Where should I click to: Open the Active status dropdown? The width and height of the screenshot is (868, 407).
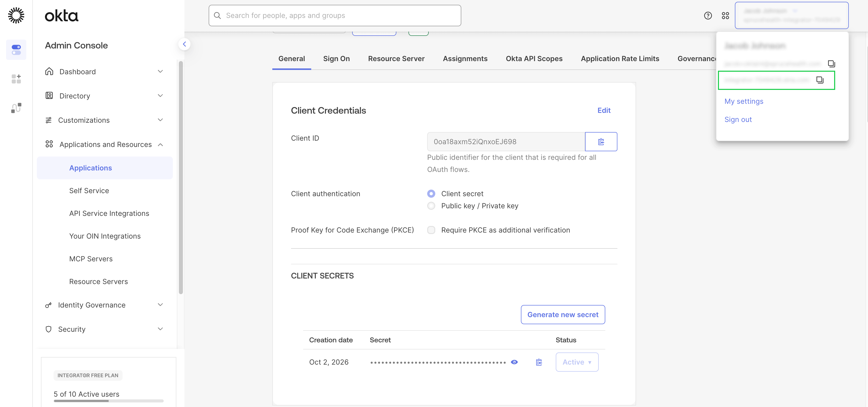pyautogui.click(x=577, y=362)
